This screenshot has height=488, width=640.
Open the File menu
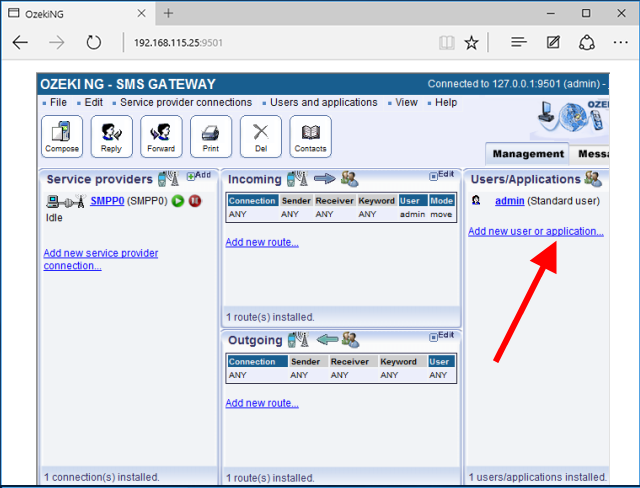(58, 102)
